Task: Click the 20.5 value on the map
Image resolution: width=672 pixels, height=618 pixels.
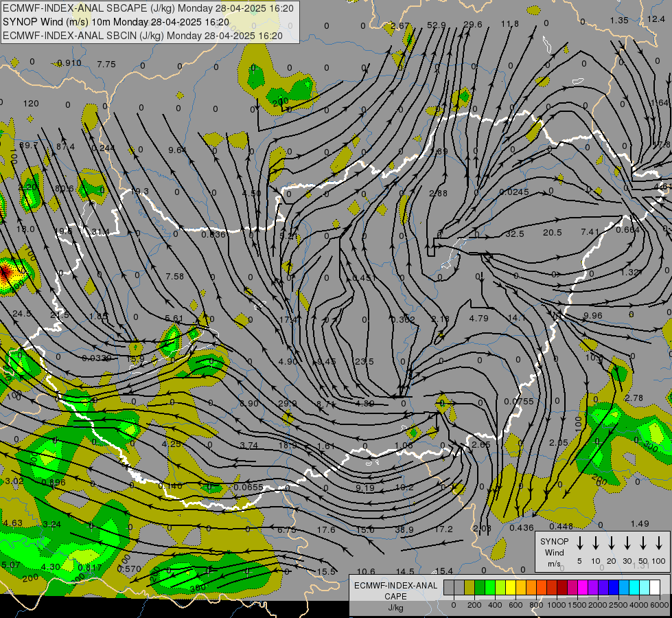Action: click(x=553, y=233)
